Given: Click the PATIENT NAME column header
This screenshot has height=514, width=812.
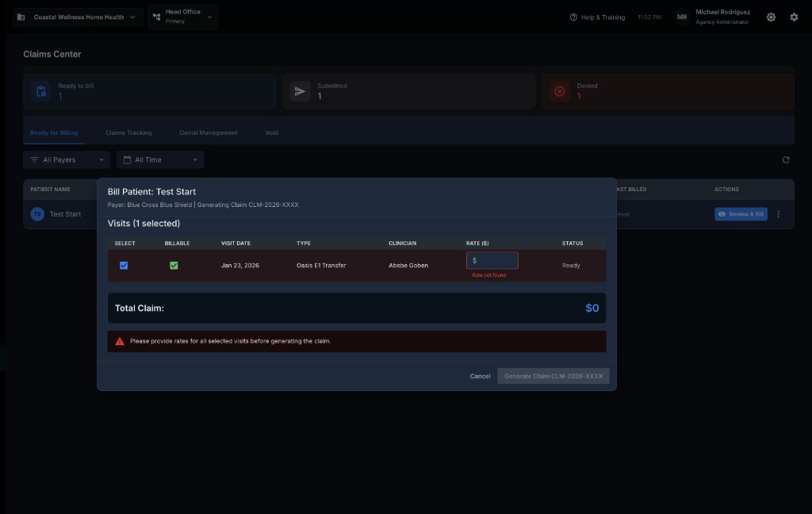Looking at the screenshot, I should point(50,189).
